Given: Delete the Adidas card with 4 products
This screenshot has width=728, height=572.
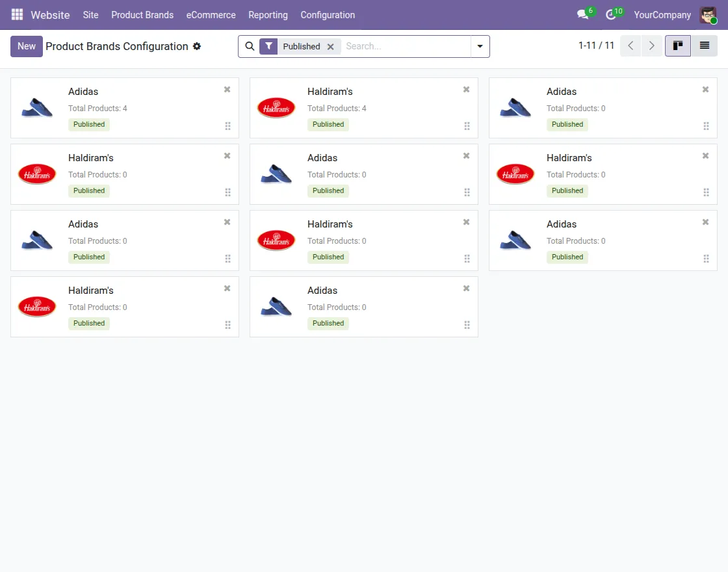Looking at the screenshot, I should point(227,90).
